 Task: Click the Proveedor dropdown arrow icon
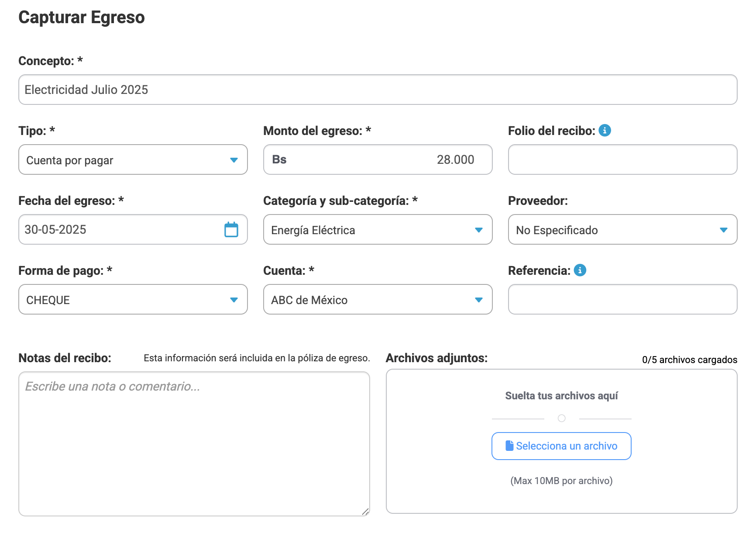[724, 230]
